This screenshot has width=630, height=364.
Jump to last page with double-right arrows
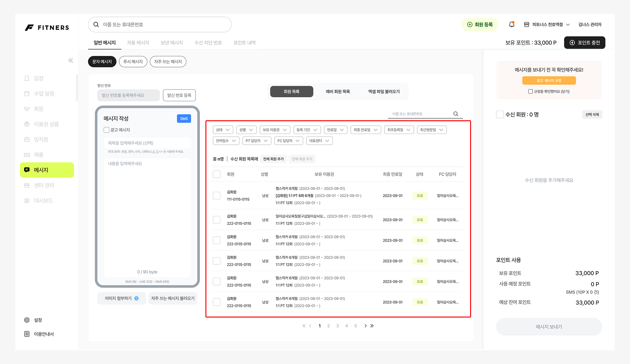click(372, 326)
